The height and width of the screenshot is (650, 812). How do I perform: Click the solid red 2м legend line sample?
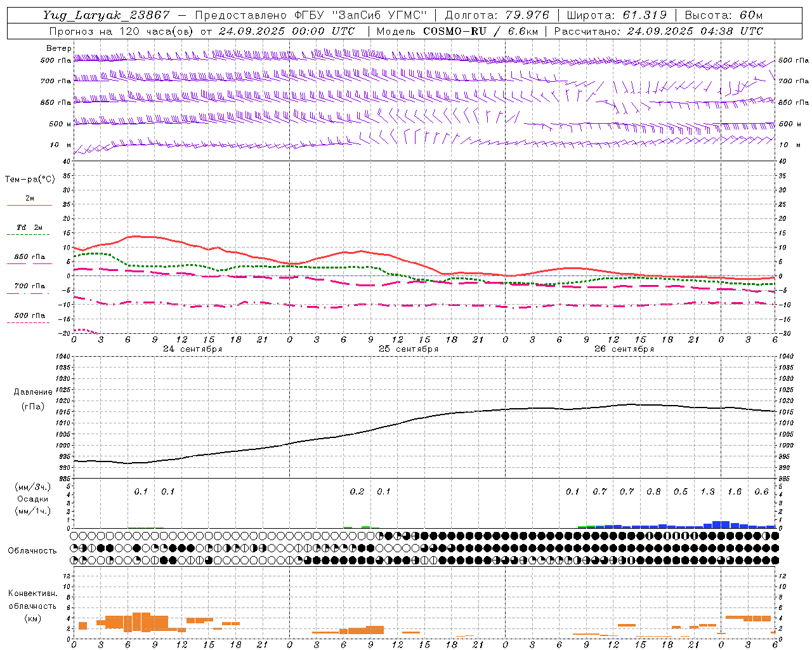point(29,206)
